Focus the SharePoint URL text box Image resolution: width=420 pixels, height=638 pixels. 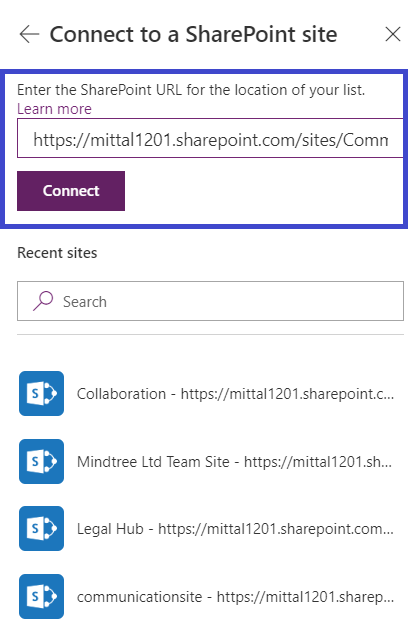(x=210, y=138)
